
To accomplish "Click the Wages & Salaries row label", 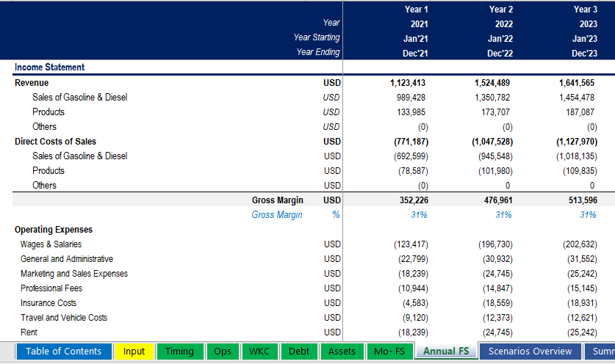I will point(51,244).
